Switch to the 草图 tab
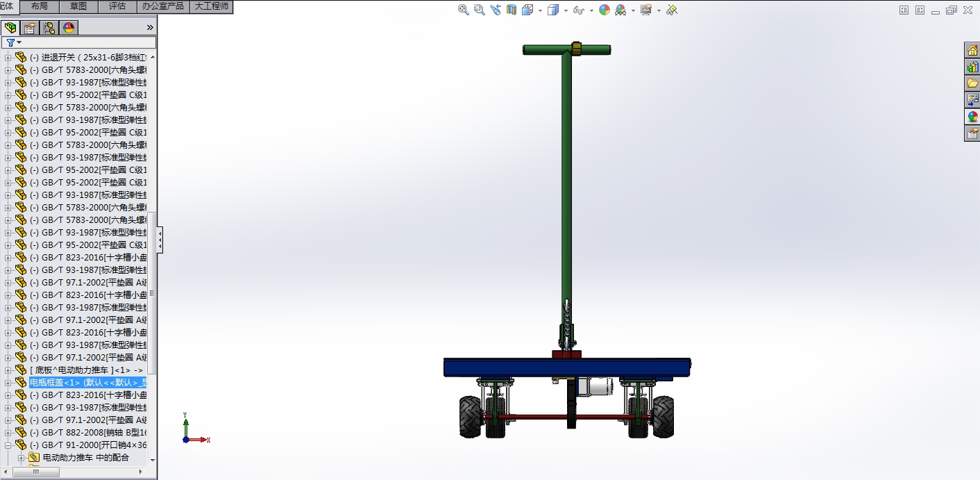This screenshot has height=480, width=980. [78, 6]
